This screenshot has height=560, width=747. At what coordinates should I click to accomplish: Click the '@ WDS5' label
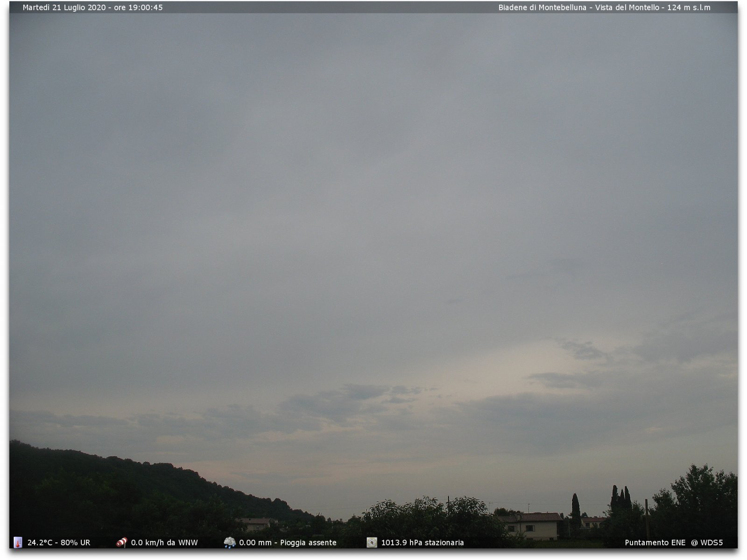point(707,543)
